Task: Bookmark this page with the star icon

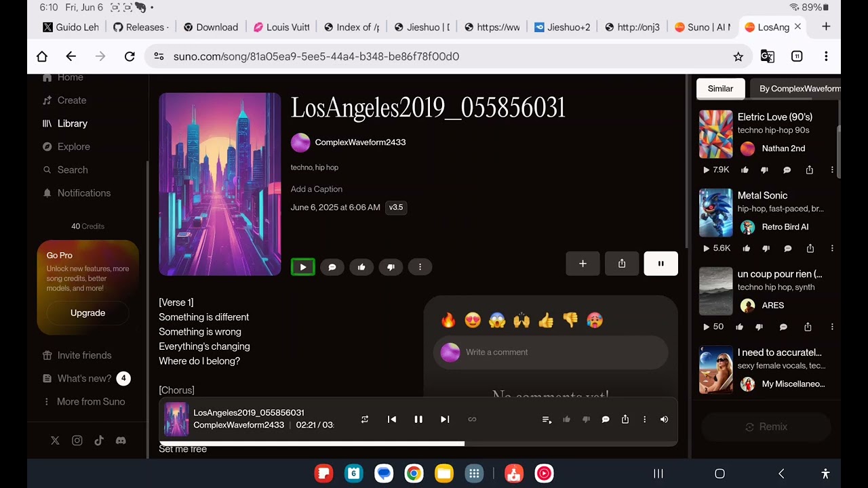Action: pos(738,56)
